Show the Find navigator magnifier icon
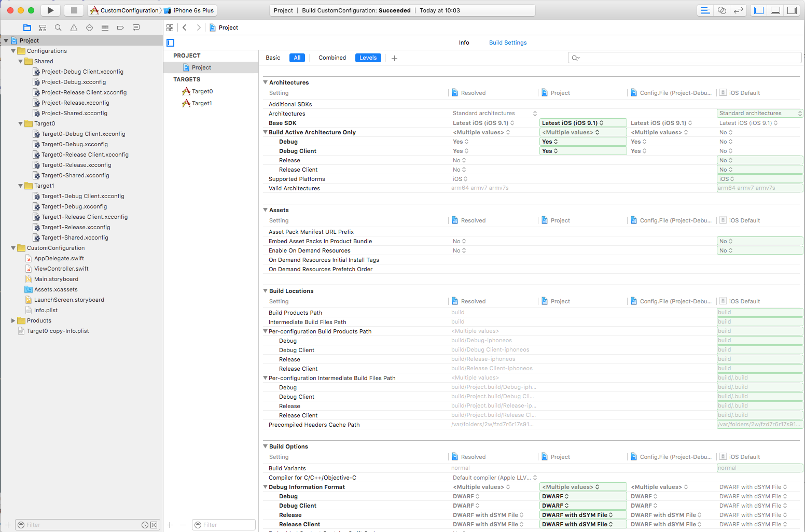The height and width of the screenshot is (532, 805). coord(58,28)
